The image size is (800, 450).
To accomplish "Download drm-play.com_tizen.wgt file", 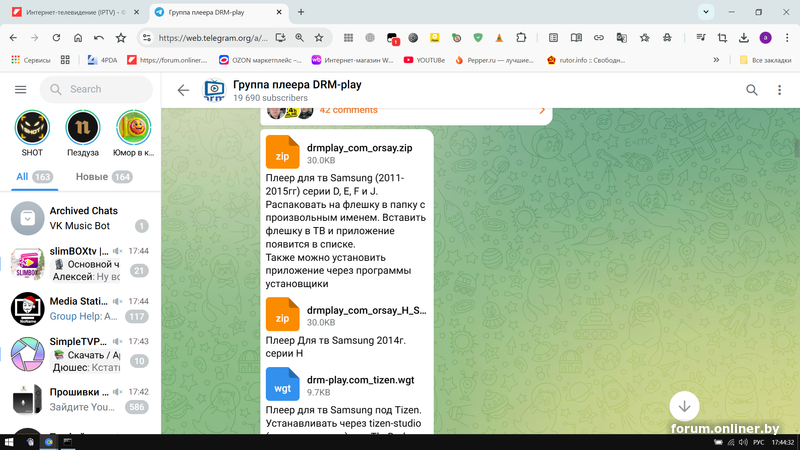I will pyautogui.click(x=282, y=384).
